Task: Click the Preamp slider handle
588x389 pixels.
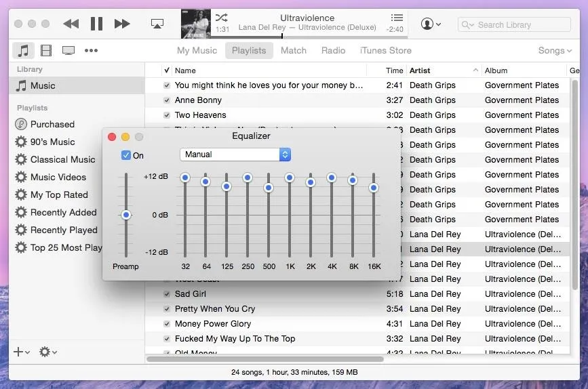Action: coord(126,215)
